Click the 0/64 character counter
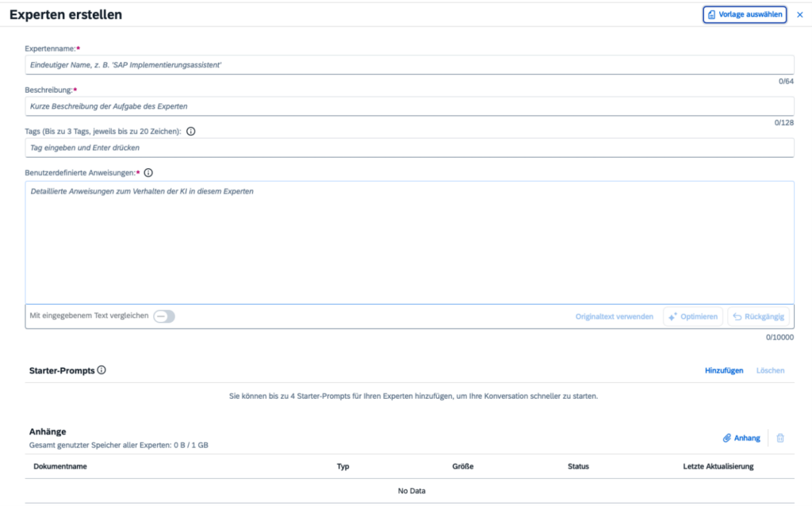The width and height of the screenshot is (812, 506). coord(786,82)
